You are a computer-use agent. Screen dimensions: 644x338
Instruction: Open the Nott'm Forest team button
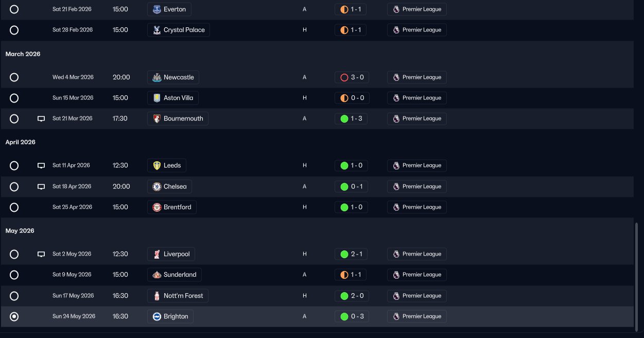tap(178, 296)
